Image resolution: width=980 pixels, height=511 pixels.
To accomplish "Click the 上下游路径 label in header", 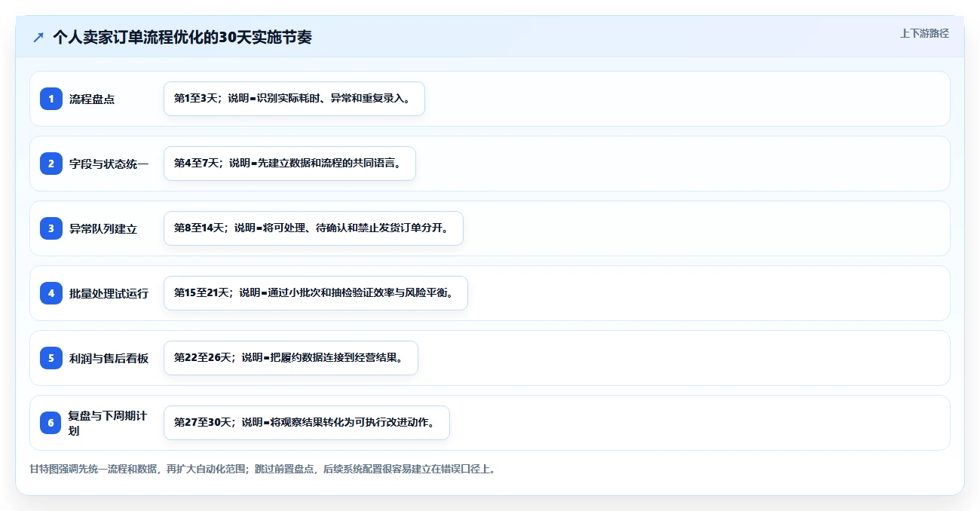I will 924,33.
